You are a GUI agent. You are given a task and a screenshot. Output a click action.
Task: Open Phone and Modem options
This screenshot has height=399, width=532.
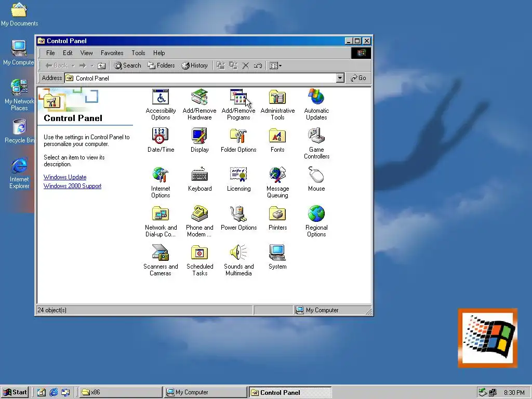coord(199,221)
